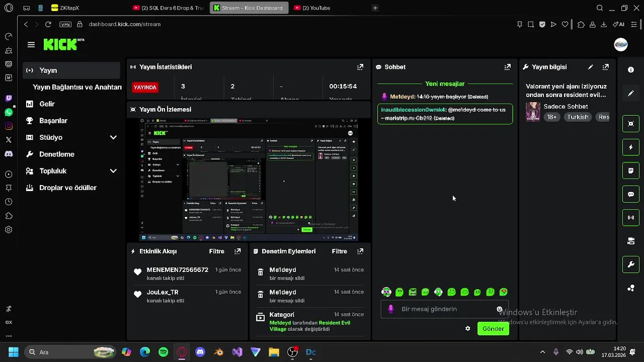
Task: Edit stream info with the panel pencil icon
Action: [x=591, y=67]
